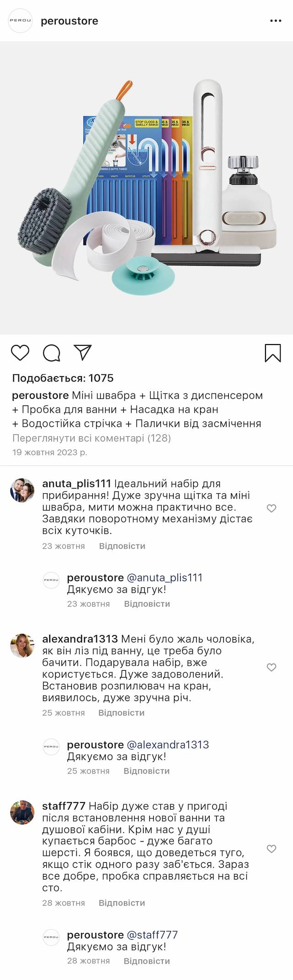This screenshot has width=293, height=980.
Task: Open the @staff777 mention link
Action: [152, 935]
